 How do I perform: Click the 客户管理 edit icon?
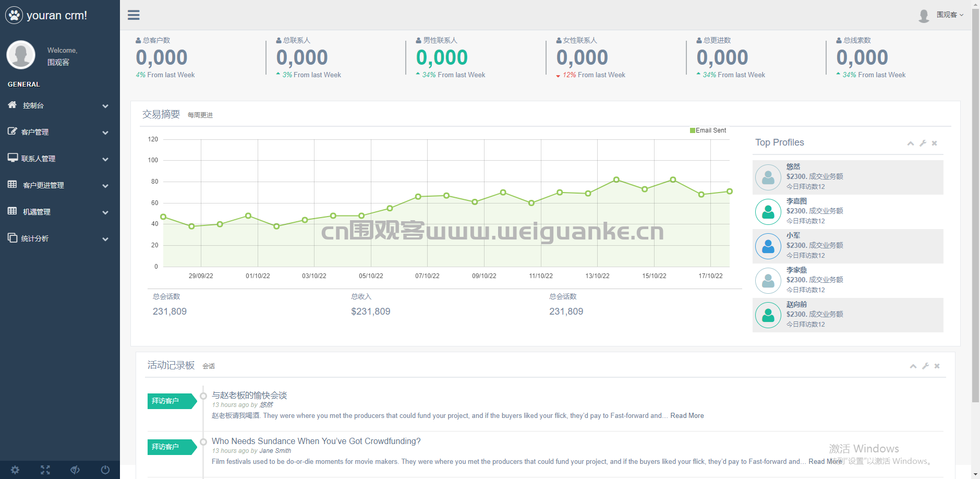pos(13,131)
